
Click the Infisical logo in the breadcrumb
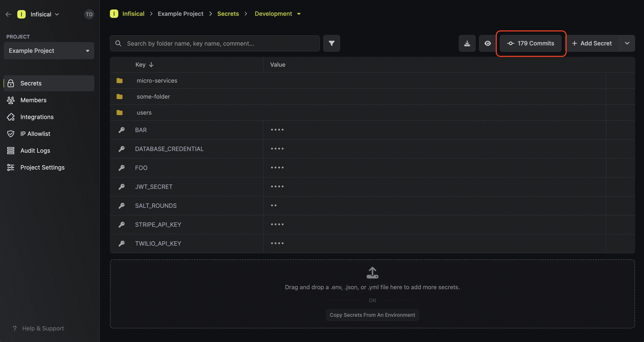point(114,14)
